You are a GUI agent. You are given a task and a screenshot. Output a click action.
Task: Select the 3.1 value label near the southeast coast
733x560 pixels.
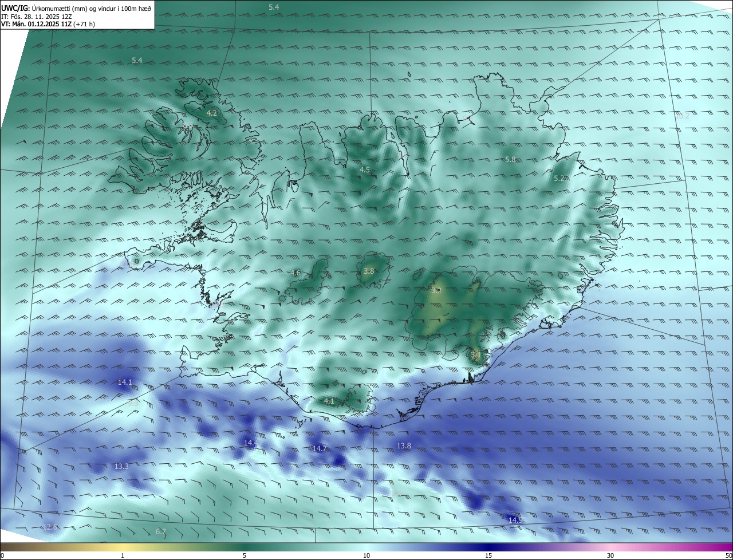[x=476, y=355]
